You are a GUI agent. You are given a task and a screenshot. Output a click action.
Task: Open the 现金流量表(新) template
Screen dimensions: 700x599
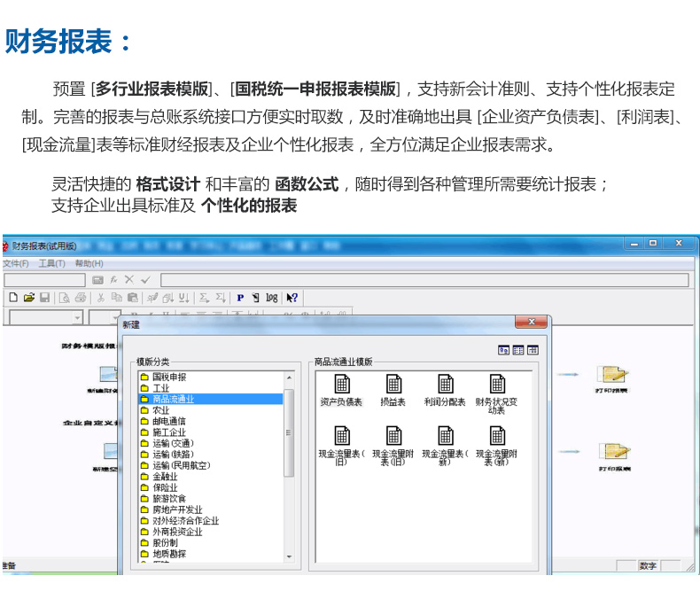(x=445, y=446)
